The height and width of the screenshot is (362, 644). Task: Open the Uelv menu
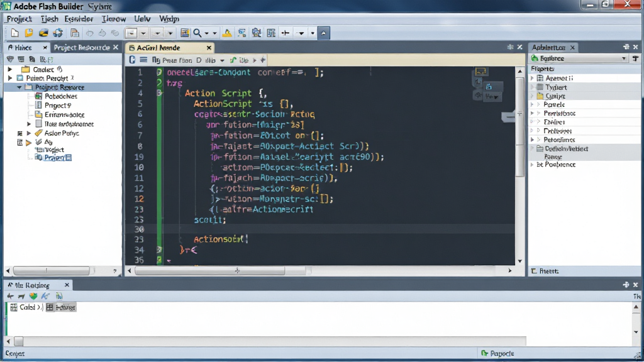point(142,19)
